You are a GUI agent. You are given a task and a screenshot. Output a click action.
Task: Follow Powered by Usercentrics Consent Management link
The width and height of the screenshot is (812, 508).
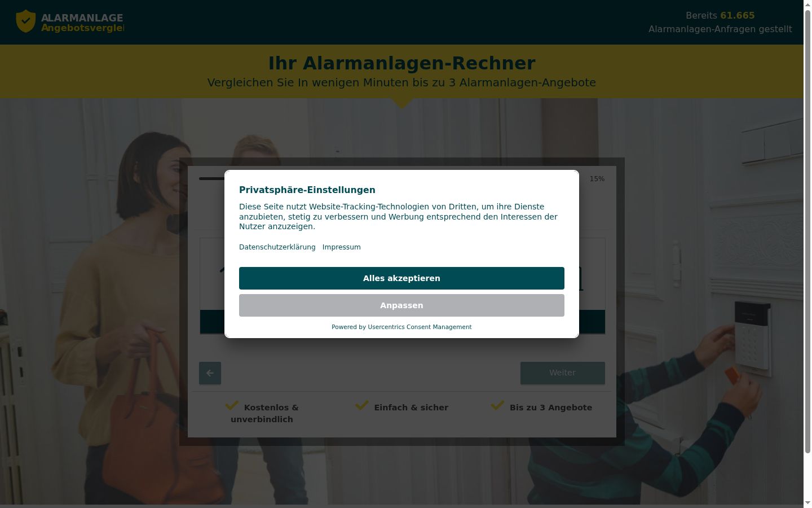[x=401, y=327]
